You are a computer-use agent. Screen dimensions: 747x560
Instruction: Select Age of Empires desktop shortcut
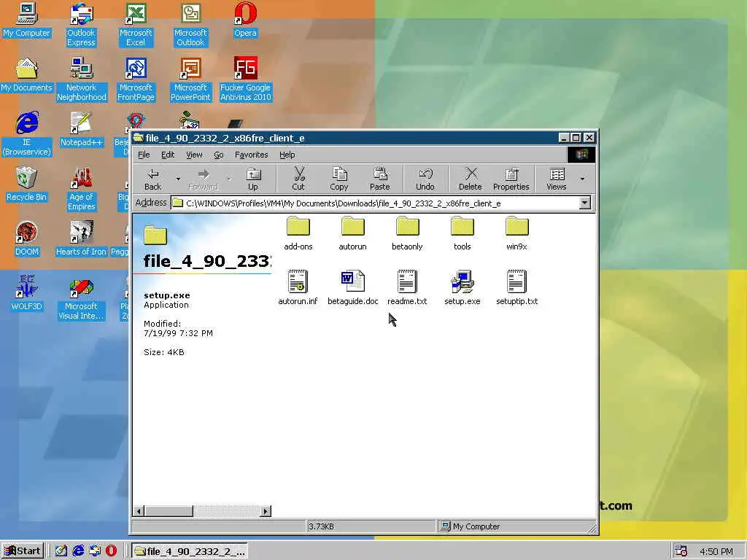[x=82, y=189]
